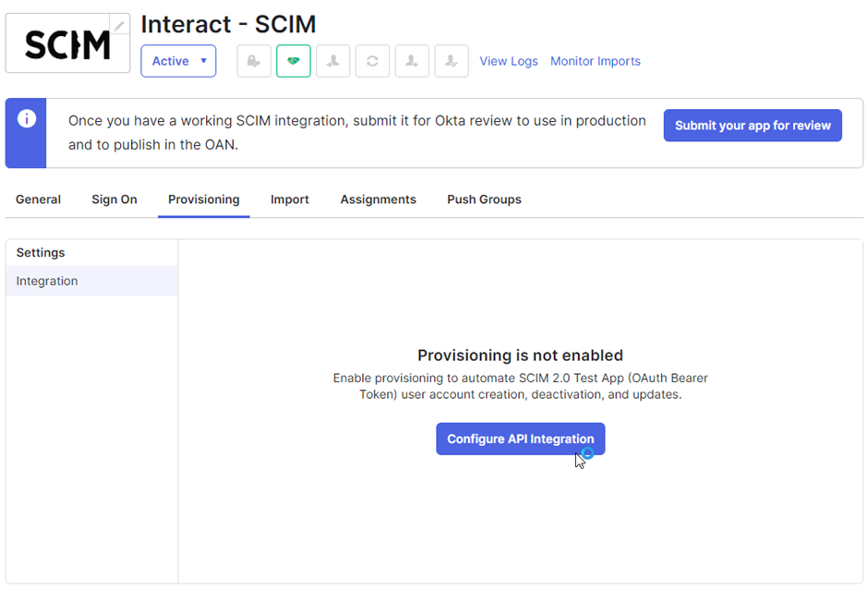This screenshot has width=868, height=590.
Task: Click the "Enable provisioning to automate SCIM 2.0" description
Action: (x=521, y=386)
